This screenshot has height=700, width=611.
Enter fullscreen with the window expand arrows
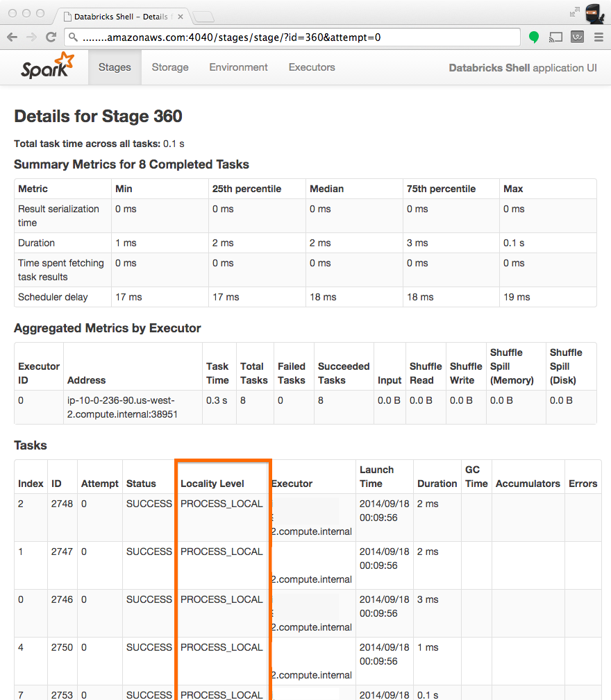(x=574, y=12)
